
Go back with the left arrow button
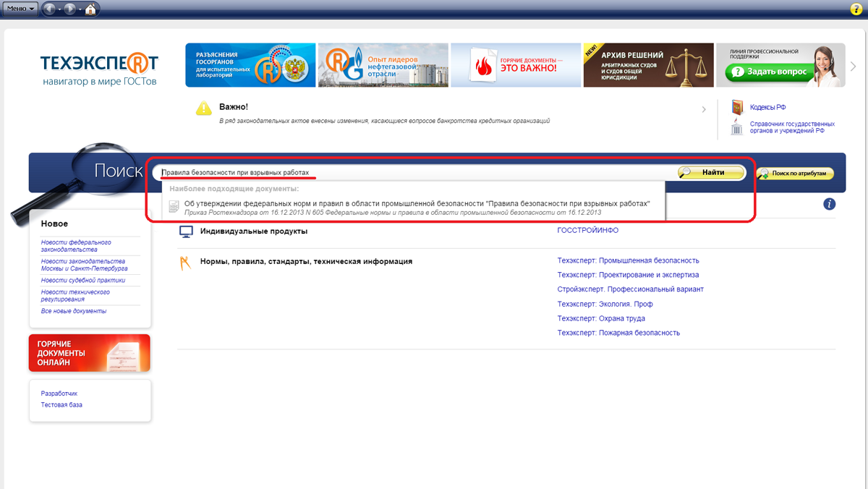coord(50,9)
